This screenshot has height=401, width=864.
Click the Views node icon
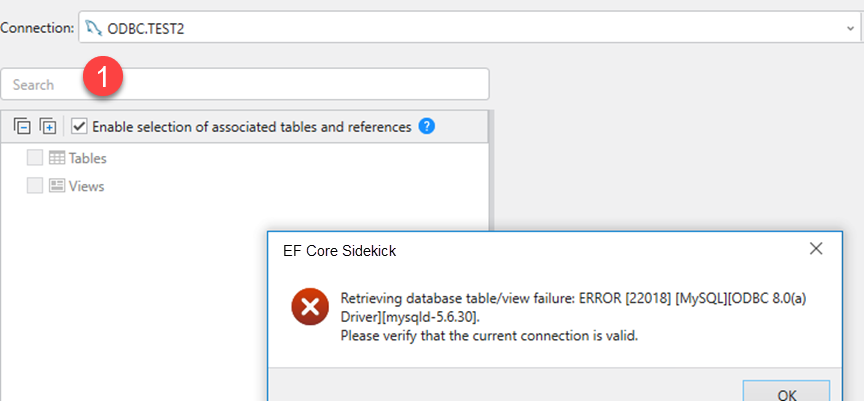57,186
